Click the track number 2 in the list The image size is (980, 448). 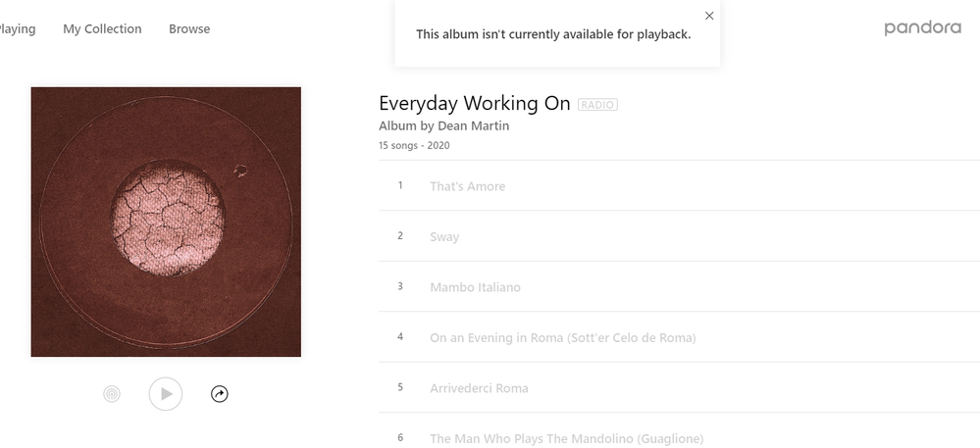pos(400,236)
